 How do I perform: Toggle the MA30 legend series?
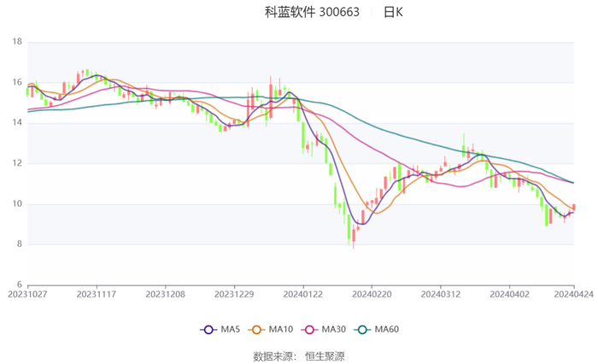click(324, 329)
